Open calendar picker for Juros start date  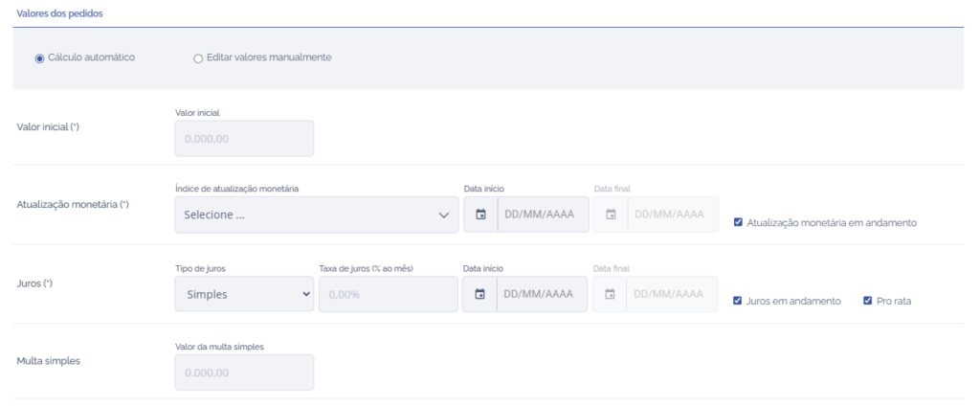(480, 294)
